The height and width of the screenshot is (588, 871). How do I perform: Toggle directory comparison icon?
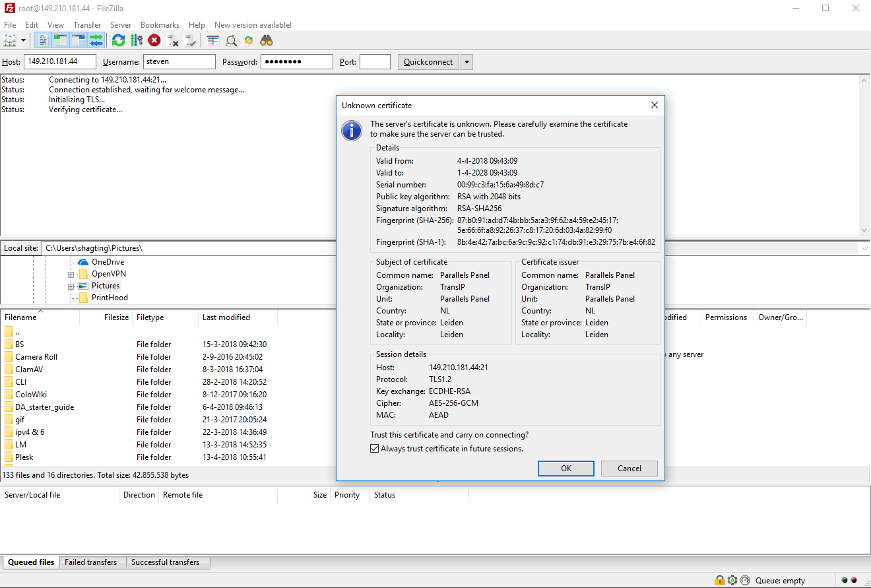coord(231,40)
